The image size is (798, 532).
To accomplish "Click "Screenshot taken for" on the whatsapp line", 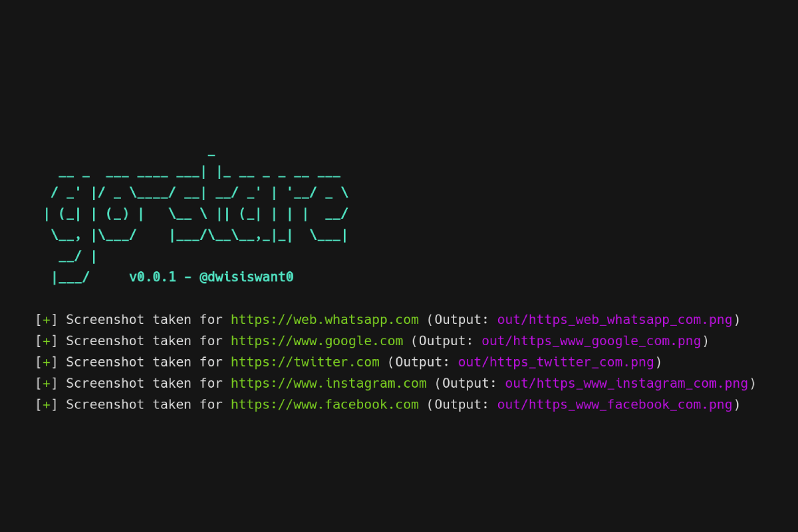I will 144,320.
